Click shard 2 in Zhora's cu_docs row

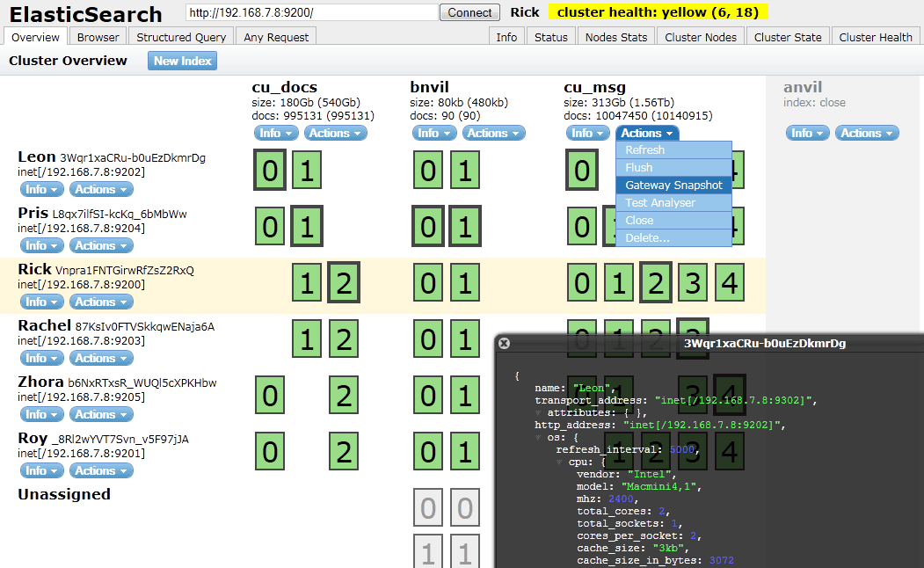click(x=343, y=396)
